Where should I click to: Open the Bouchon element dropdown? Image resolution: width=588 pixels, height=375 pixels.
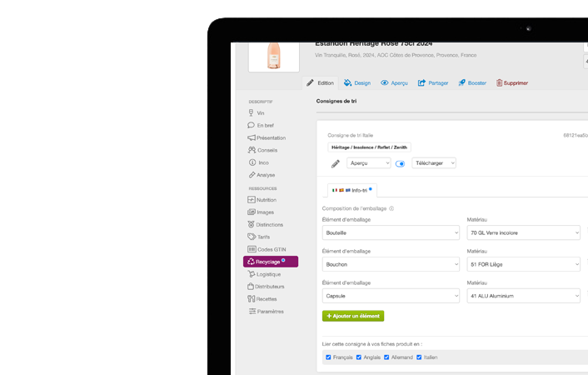coord(391,264)
